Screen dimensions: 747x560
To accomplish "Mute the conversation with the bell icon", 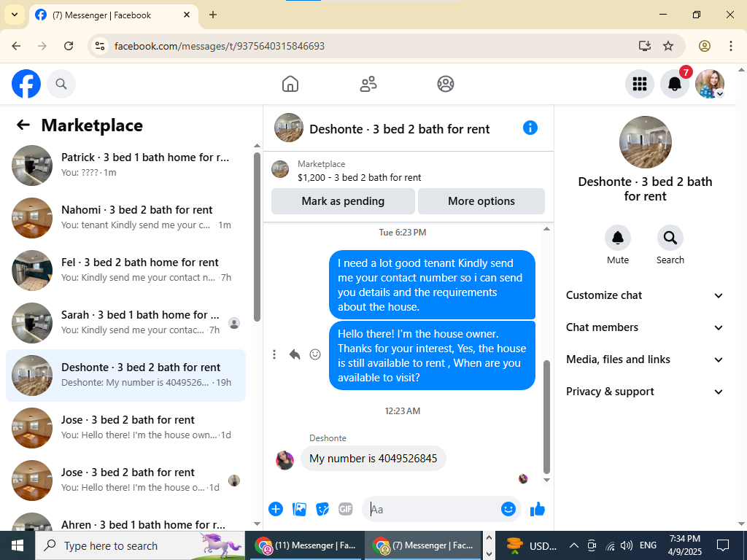I will 618,237.
